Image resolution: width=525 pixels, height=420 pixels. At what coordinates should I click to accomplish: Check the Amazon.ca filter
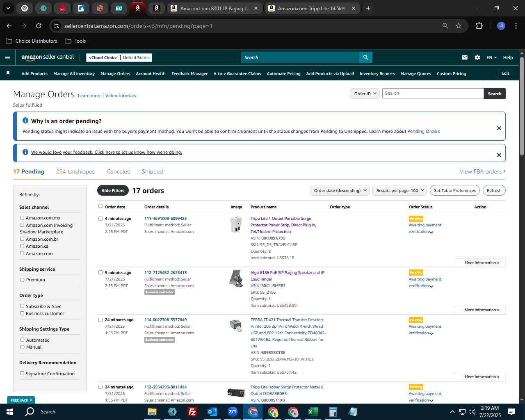coord(22,246)
